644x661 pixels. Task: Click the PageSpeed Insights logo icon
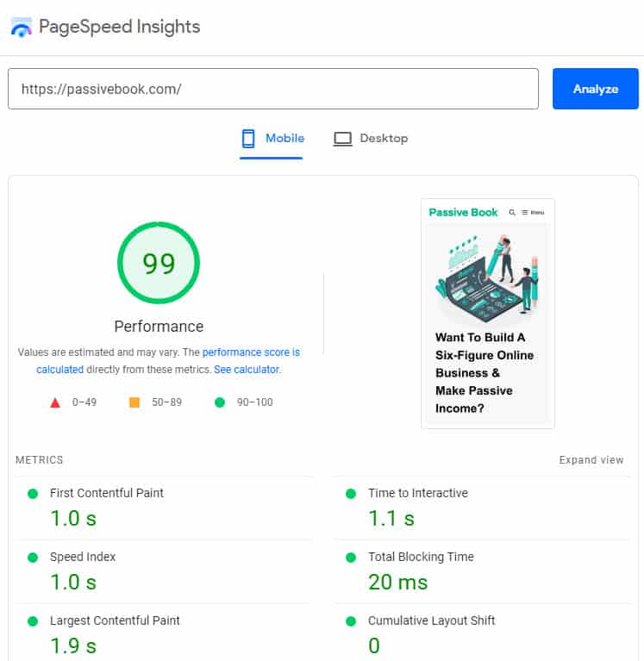[x=21, y=28]
